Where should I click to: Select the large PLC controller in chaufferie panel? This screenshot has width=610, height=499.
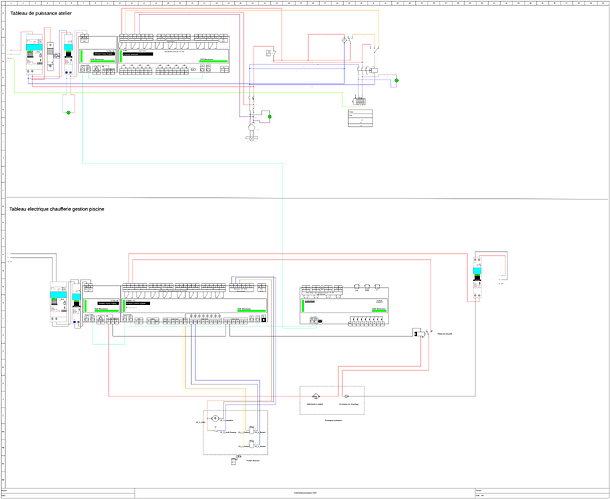coord(198,300)
